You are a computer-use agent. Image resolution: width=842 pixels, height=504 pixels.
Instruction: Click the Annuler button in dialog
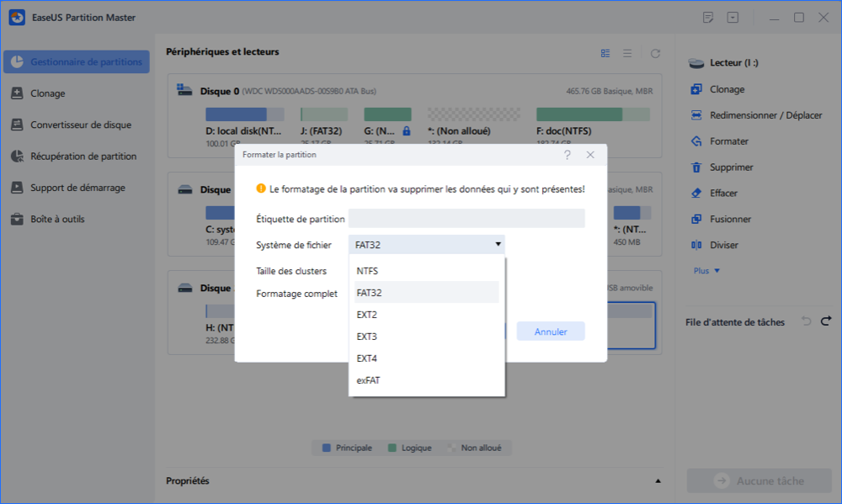(551, 332)
